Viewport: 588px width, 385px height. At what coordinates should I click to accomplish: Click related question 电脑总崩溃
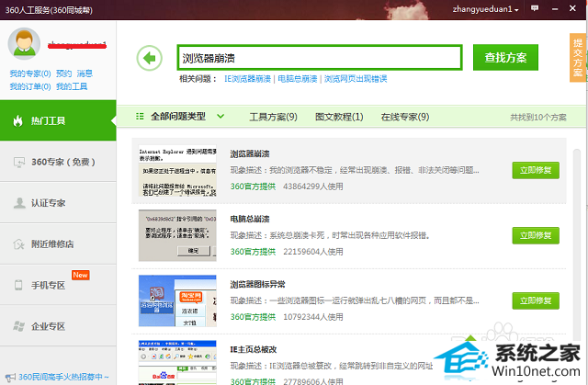[x=298, y=79]
